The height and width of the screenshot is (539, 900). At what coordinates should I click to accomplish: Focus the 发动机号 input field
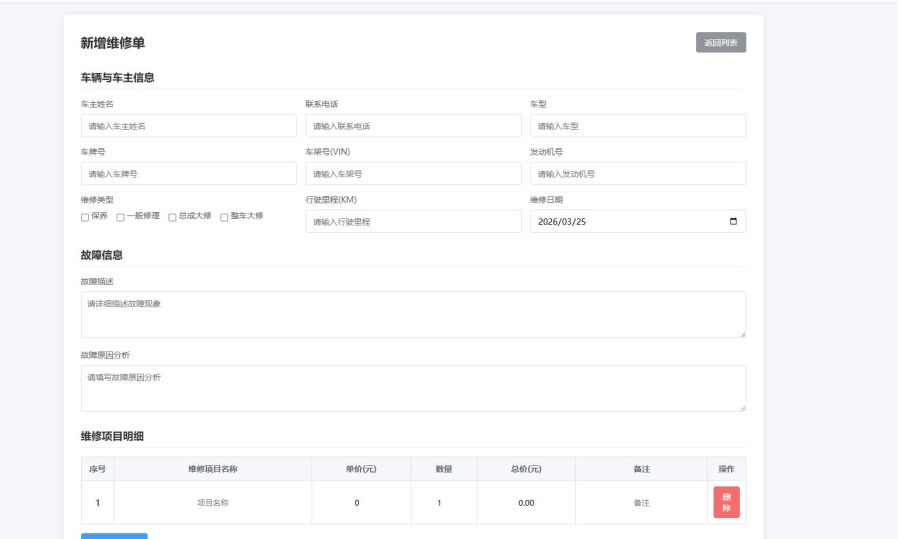click(x=637, y=174)
